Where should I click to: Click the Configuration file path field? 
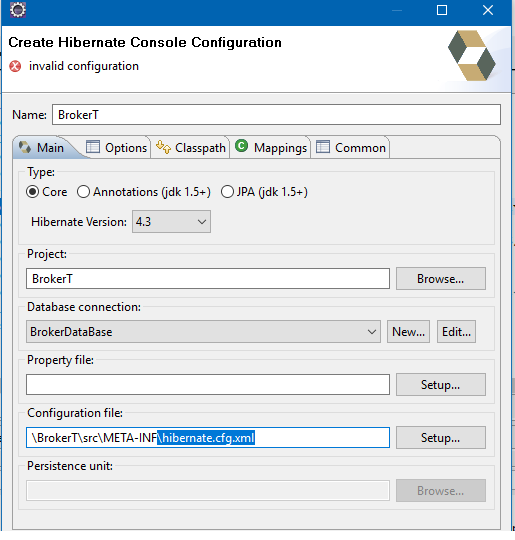tap(208, 437)
